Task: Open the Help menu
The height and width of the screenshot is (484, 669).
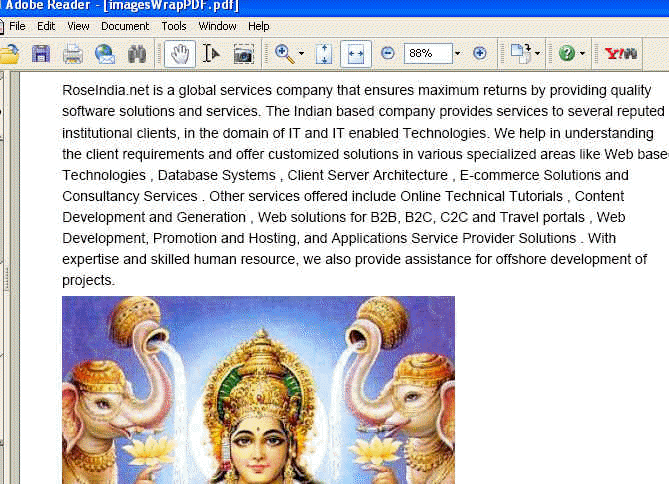Action: 259,26
